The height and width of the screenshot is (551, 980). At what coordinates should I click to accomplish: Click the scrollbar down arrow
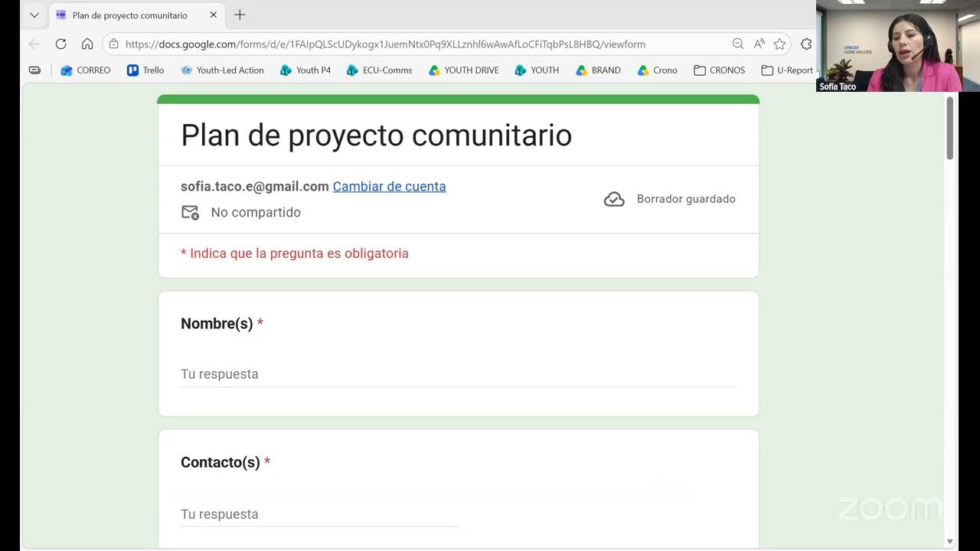(x=950, y=542)
